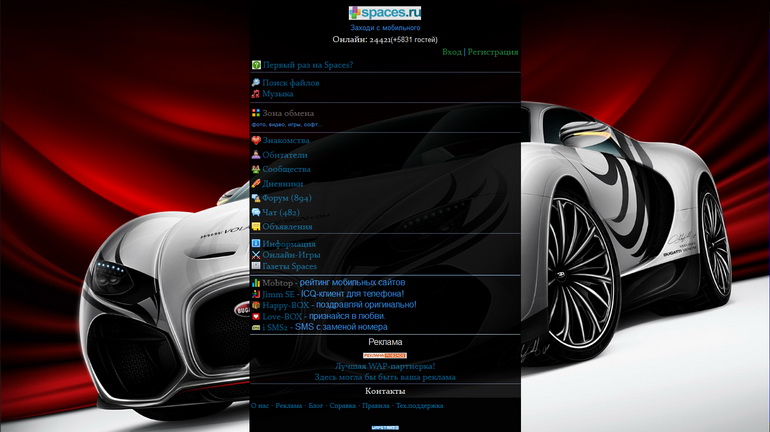Click colored squares icon beside Зона обмена

[x=256, y=113]
